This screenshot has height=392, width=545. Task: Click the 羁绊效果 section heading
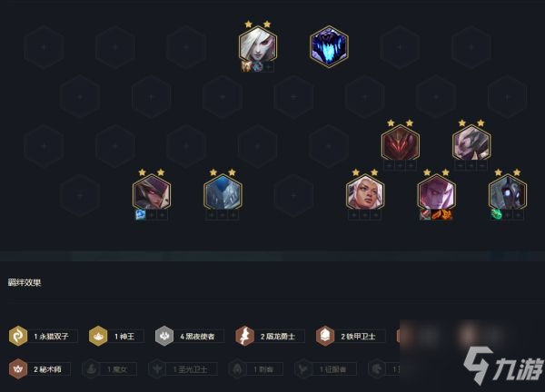[x=25, y=282]
